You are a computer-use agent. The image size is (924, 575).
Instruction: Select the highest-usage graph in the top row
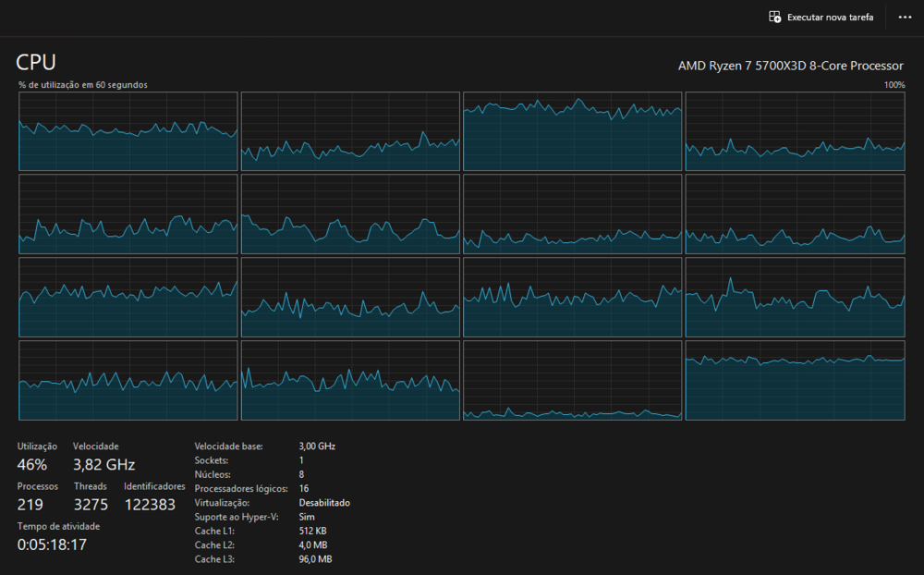pos(572,131)
